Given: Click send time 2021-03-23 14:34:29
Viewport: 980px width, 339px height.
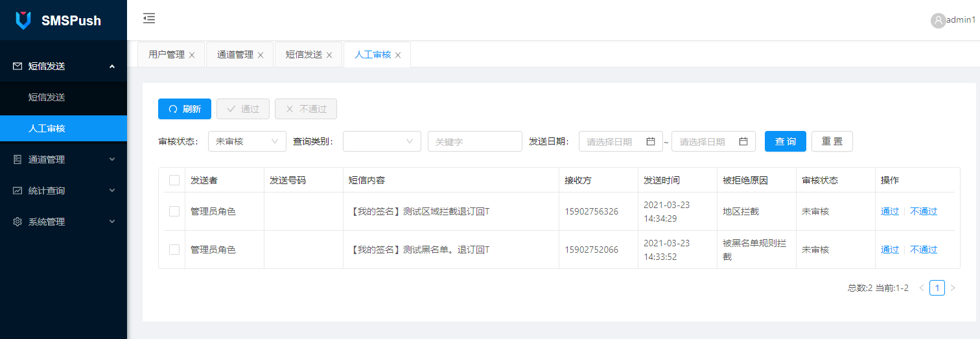Looking at the screenshot, I should pyautogui.click(x=667, y=211).
